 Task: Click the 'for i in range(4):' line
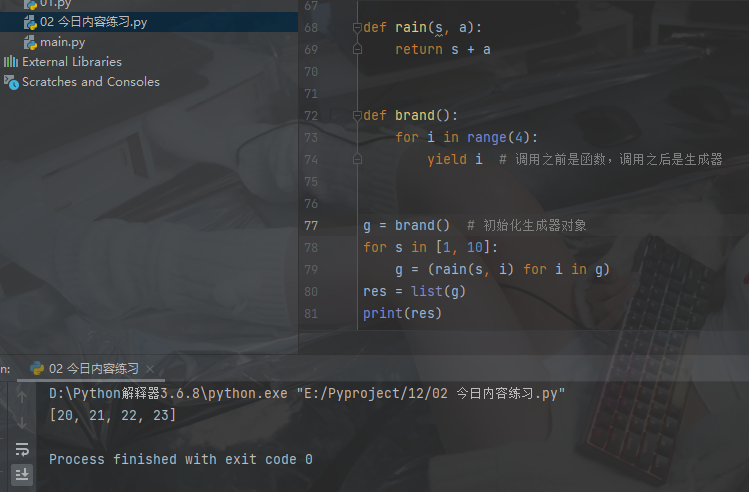click(467, 138)
